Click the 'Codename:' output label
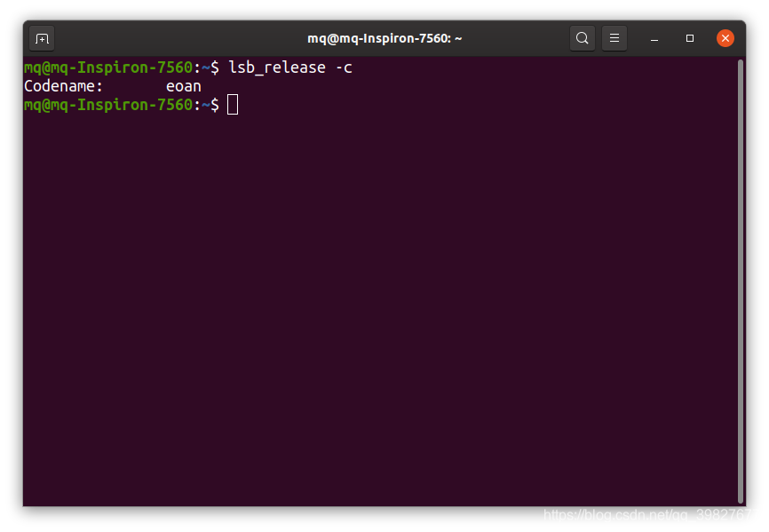Screen dimensions: 769x532 tap(63, 86)
